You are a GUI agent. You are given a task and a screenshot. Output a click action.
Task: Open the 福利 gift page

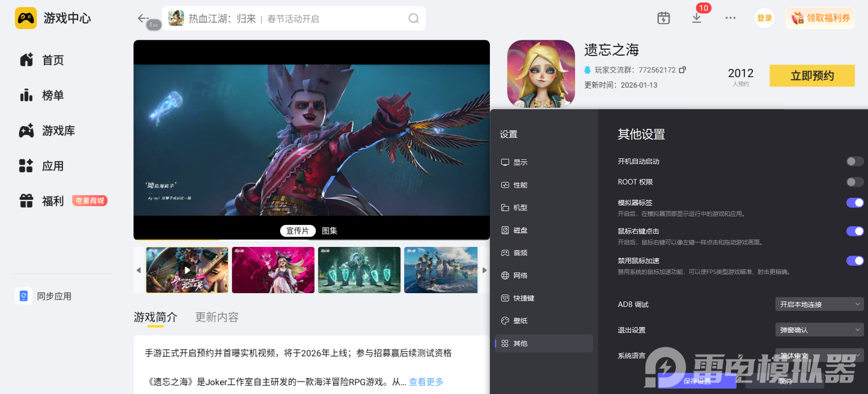tap(42, 201)
